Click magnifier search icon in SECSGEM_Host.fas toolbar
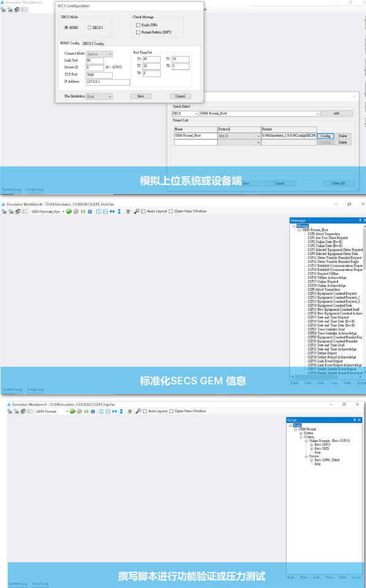 pyautogui.click(x=137, y=212)
